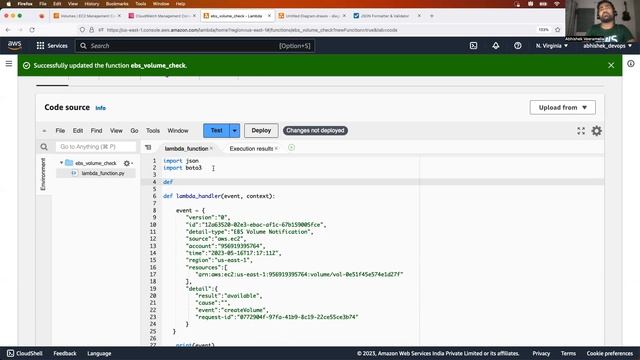640x360 pixels.
Task: Close the lambda_function tab
Action: pyautogui.click(x=211, y=149)
